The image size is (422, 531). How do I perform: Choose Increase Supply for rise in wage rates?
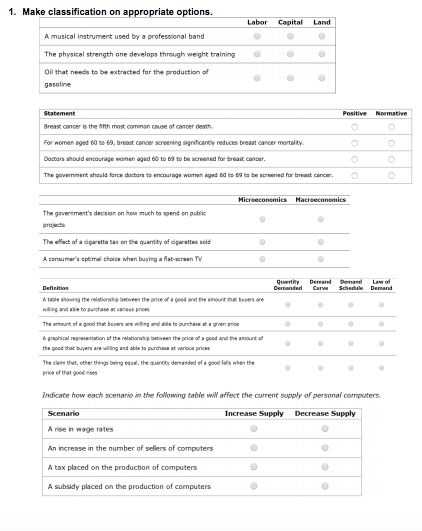click(x=254, y=429)
